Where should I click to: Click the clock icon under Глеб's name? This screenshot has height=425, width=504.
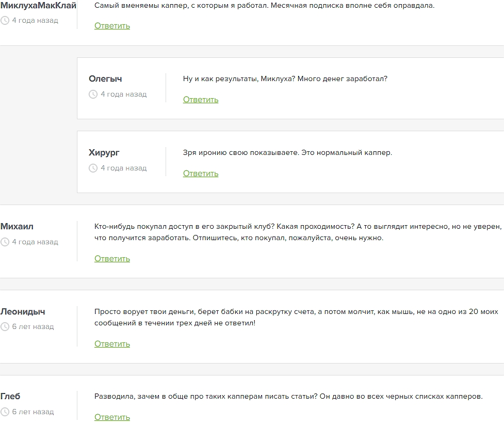click(5, 412)
